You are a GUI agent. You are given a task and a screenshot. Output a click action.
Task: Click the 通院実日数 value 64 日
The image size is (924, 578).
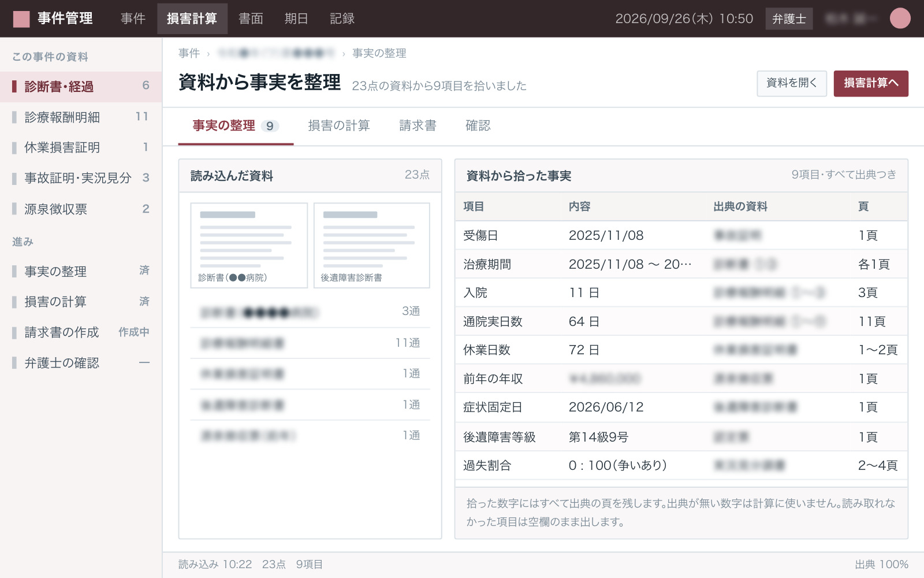584,321
